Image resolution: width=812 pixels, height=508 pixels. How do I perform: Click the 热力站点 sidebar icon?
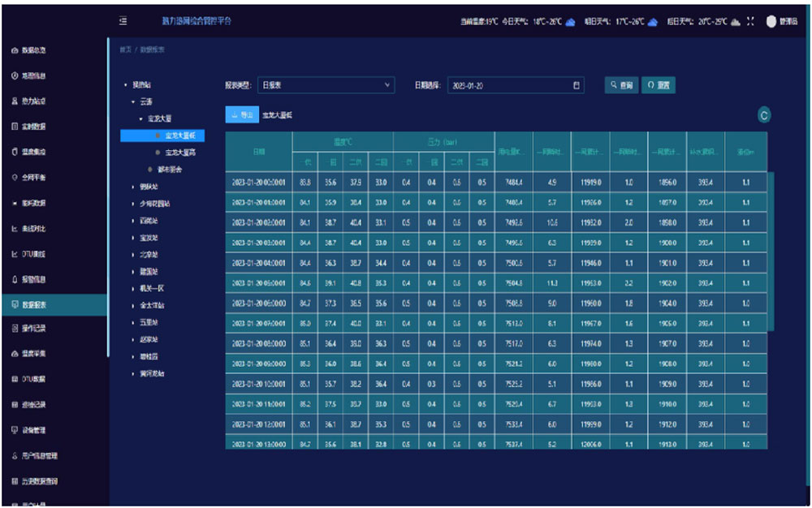coord(15,101)
